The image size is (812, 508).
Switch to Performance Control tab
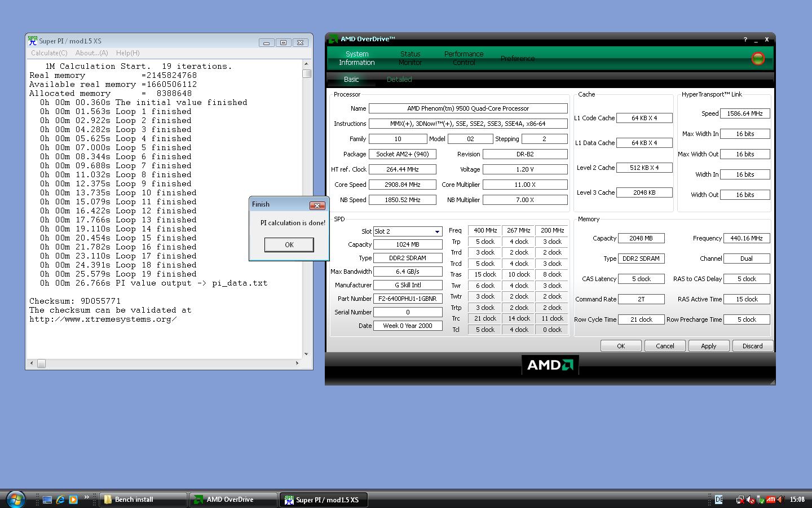pos(464,58)
